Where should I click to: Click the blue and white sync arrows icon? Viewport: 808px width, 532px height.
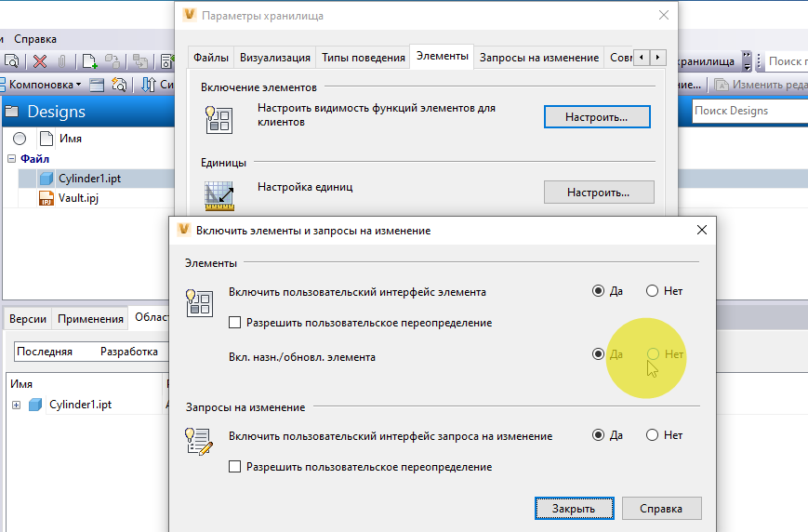coord(149,85)
